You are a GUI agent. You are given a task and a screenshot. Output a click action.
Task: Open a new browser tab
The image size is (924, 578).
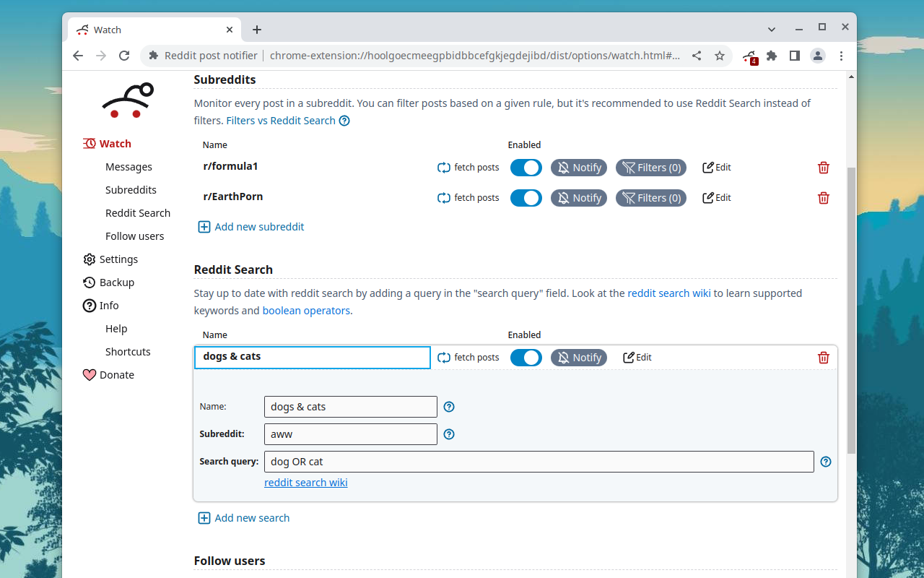(x=257, y=30)
